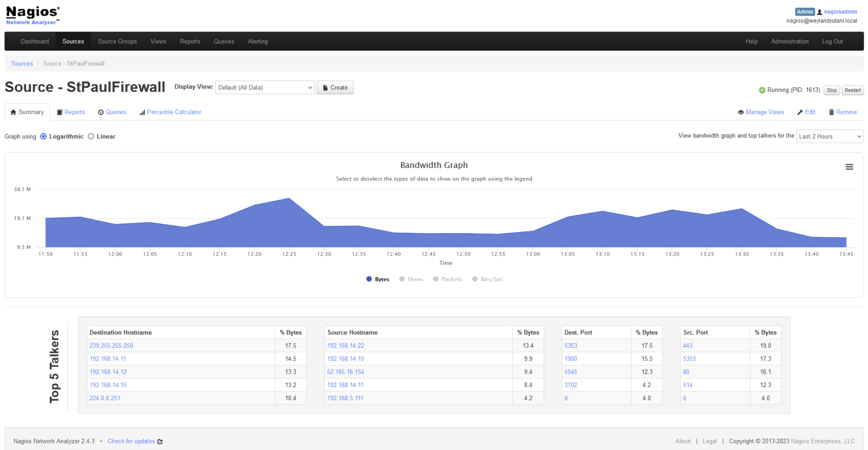Click the Sources breadcrumb link

pos(22,63)
